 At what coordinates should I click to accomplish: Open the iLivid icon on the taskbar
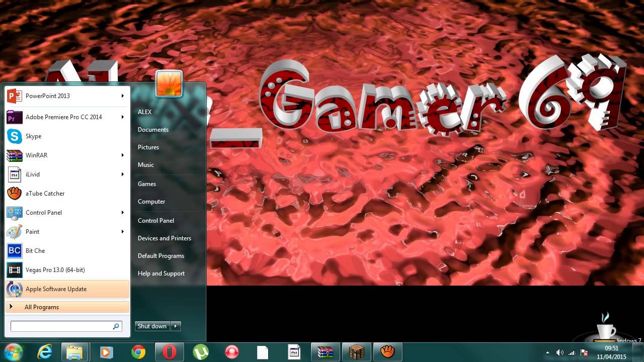294,352
